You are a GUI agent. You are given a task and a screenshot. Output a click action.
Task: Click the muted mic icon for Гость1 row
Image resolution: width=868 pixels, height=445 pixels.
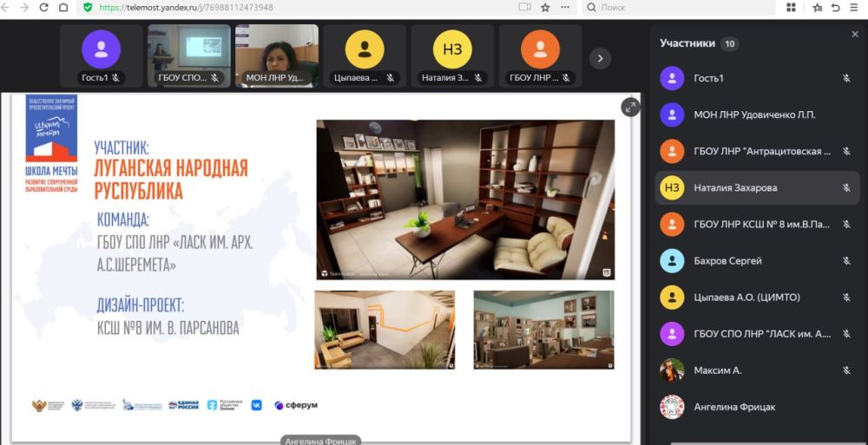[846, 78]
